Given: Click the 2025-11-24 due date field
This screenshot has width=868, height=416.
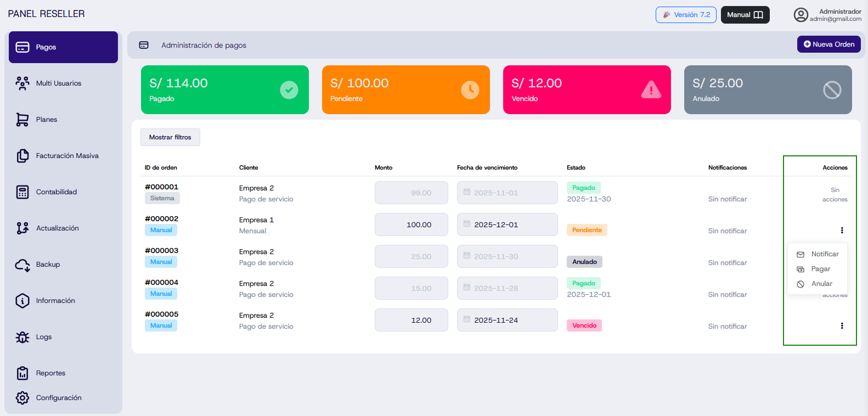Looking at the screenshot, I should pyautogui.click(x=507, y=321).
